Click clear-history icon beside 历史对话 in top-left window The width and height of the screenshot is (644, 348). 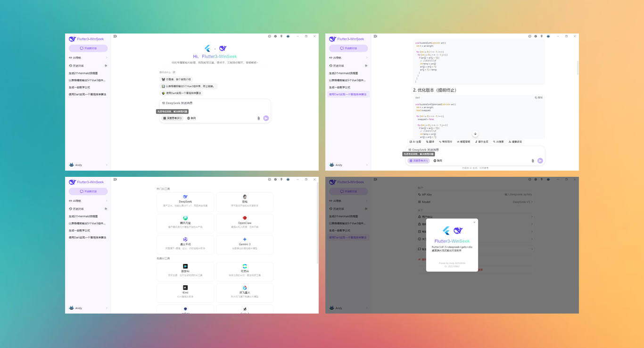[x=106, y=66]
